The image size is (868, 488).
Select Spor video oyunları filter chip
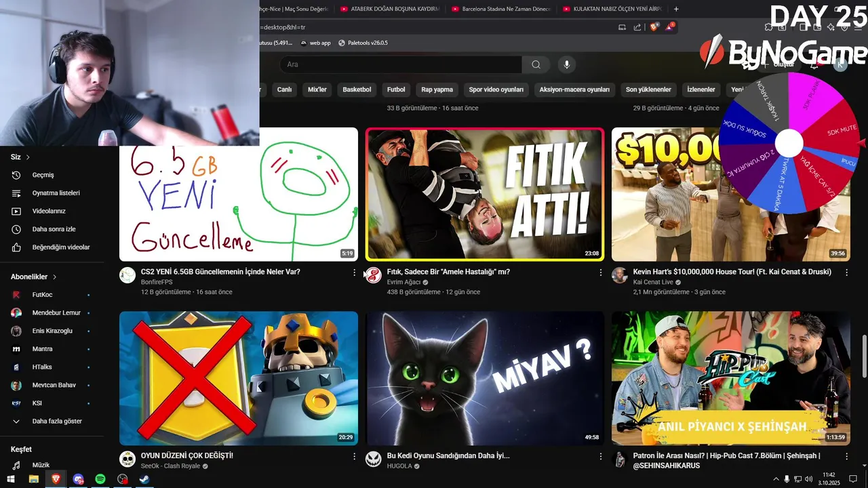tap(496, 89)
